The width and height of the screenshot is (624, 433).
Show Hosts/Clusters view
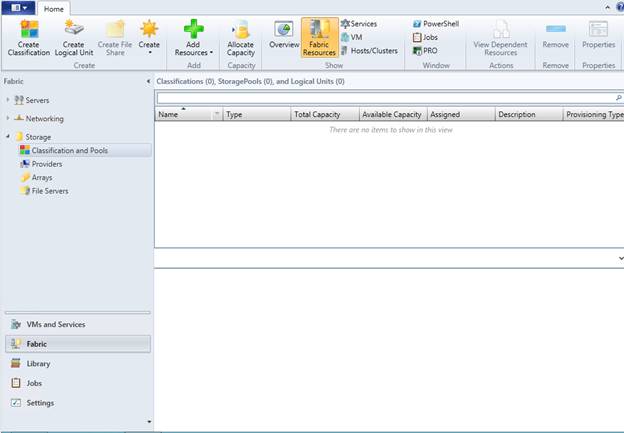tap(369, 51)
